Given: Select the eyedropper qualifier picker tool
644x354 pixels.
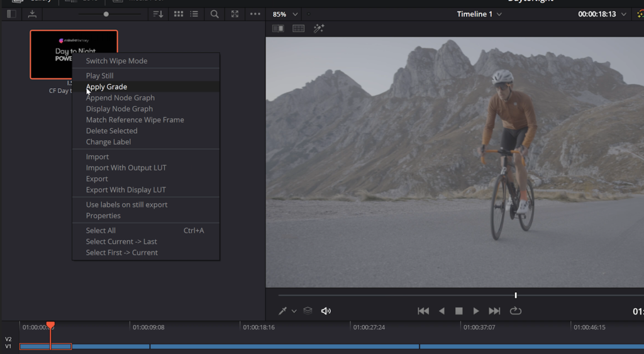Looking at the screenshot, I should [283, 311].
